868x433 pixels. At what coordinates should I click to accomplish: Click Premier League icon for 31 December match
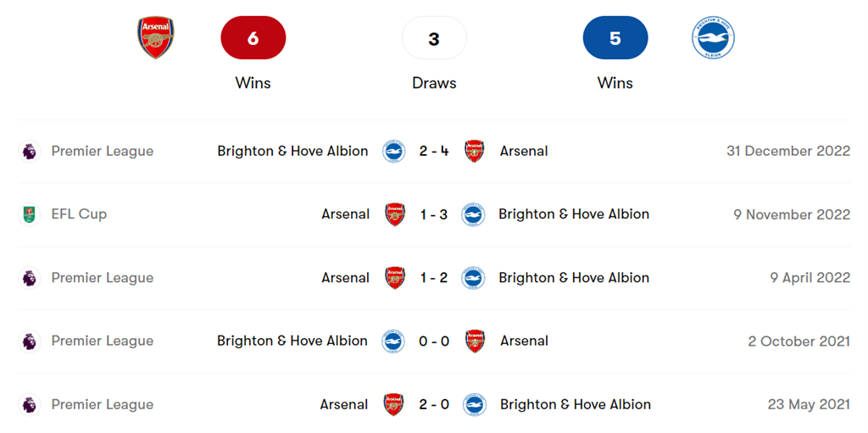click(x=30, y=152)
